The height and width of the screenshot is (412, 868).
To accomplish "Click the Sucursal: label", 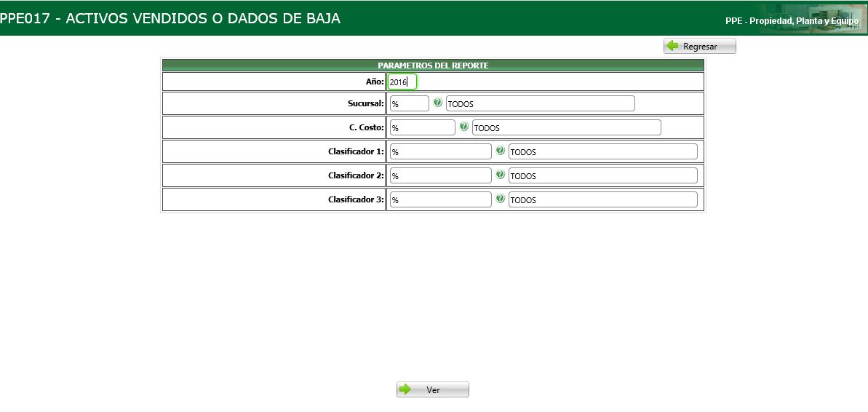I will coord(365,103).
